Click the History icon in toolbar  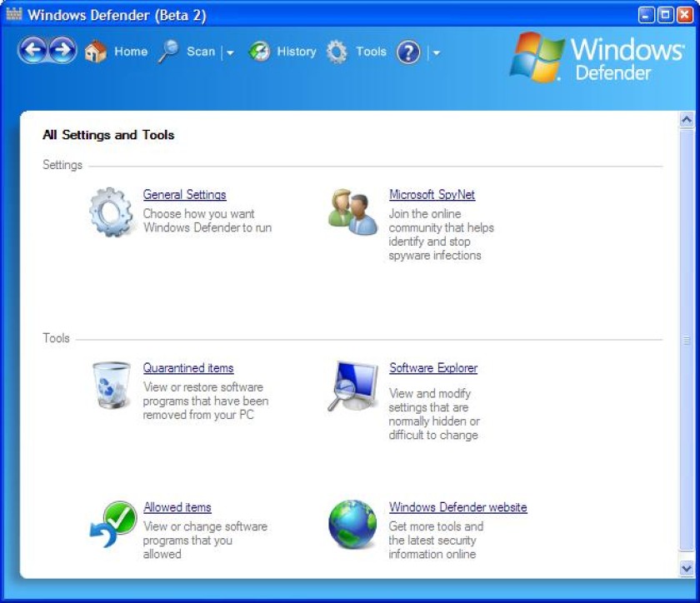pyautogui.click(x=259, y=52)
